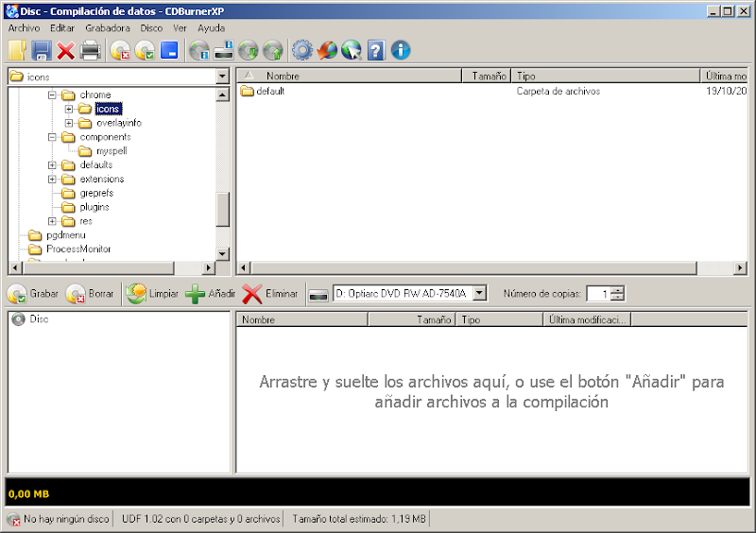Open the icons folder path dropdown
The image size is (756, 533).
(x=222, y=77)
